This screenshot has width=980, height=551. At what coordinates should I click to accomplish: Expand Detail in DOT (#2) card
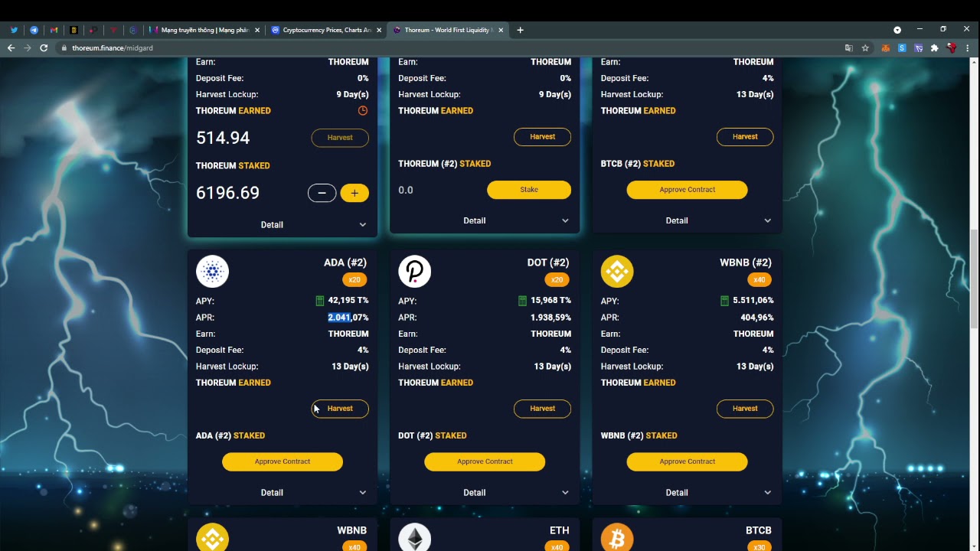click(485, 493)
